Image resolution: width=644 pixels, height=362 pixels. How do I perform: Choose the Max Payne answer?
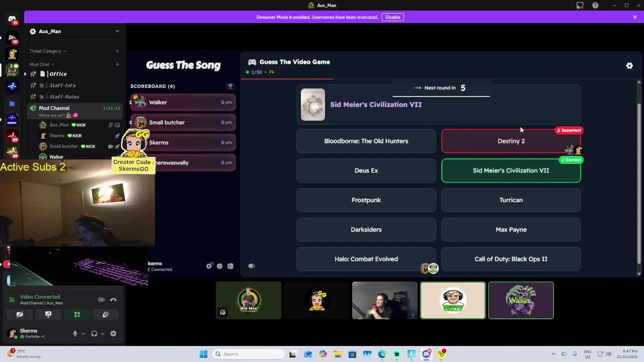[511, 230]
